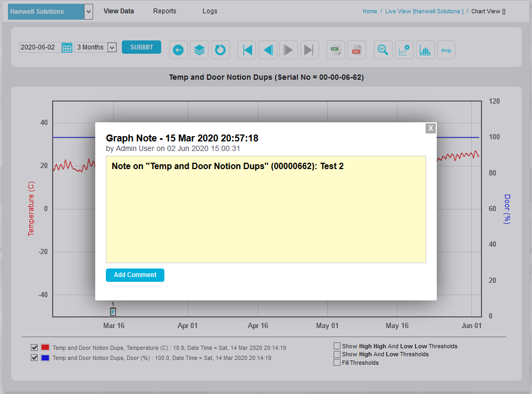The width and height of the screenshot is (532, 394).
Task: Open the chart settings gear icon
Action: coord(404,50)
